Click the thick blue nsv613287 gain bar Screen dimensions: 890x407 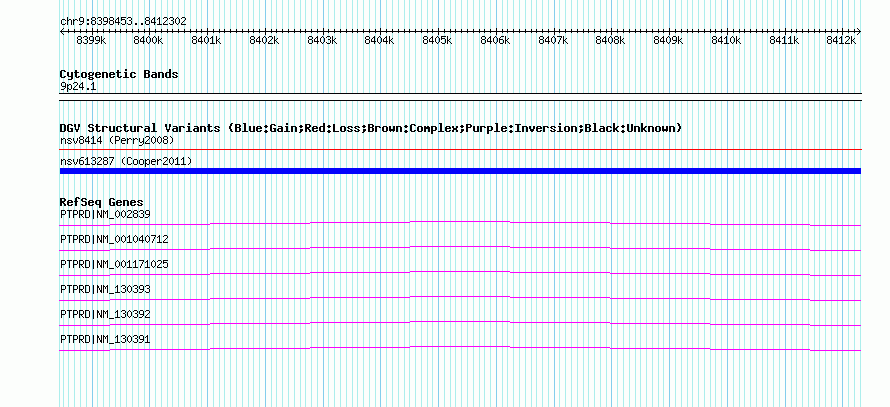click(x=460, y=171)
